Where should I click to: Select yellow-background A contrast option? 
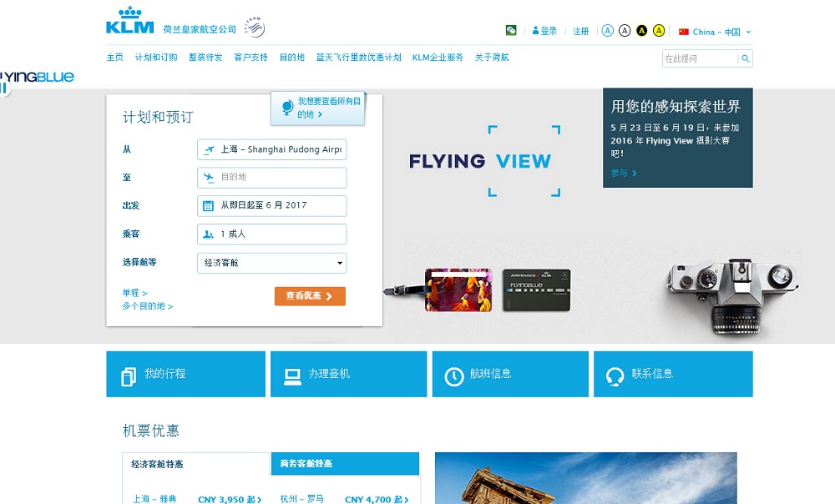pos(659,31)
